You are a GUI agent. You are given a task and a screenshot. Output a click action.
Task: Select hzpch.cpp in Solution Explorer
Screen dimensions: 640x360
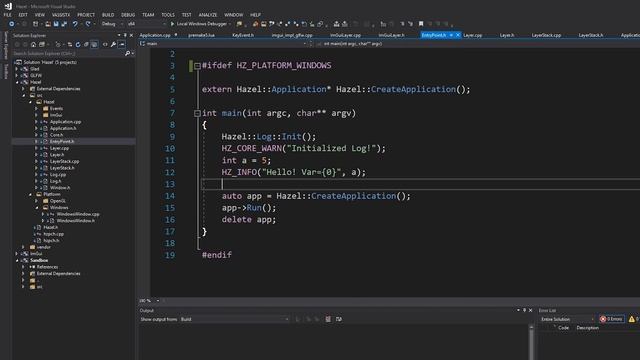[x=53, y=234]
